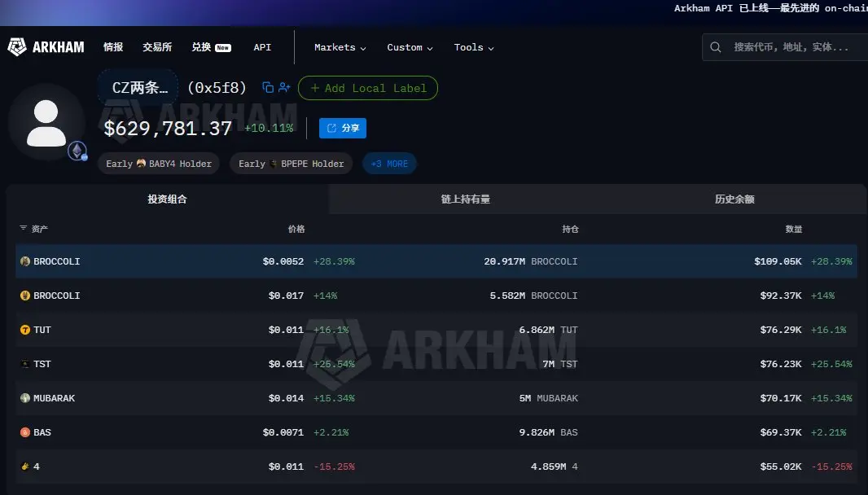
Task: Open the Markets dropdown menu
Action: (340, 47)
